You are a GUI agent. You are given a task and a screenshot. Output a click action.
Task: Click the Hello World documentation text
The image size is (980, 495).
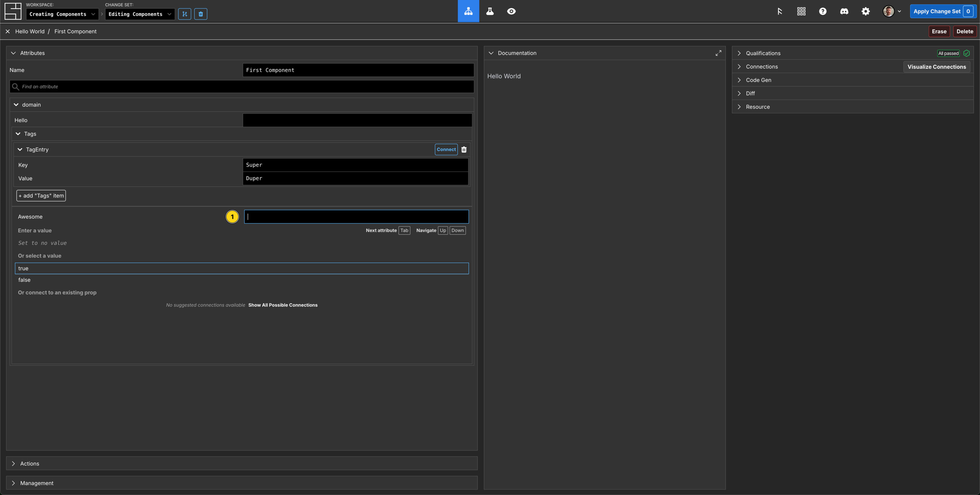(504, 76)
